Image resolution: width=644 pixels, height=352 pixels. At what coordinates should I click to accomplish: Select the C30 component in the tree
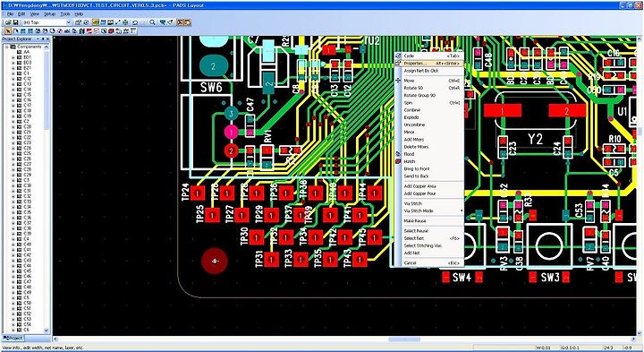click(27, 185)
